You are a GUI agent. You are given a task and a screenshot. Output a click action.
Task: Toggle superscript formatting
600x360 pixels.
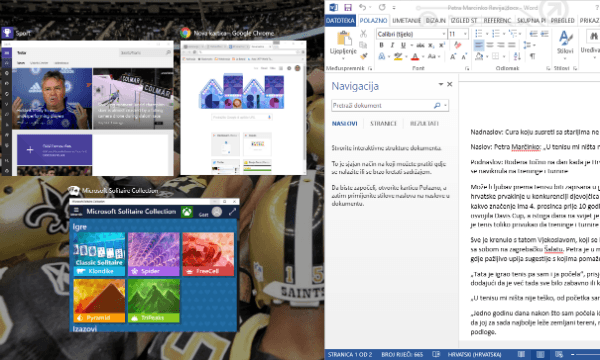coord(442,45)
